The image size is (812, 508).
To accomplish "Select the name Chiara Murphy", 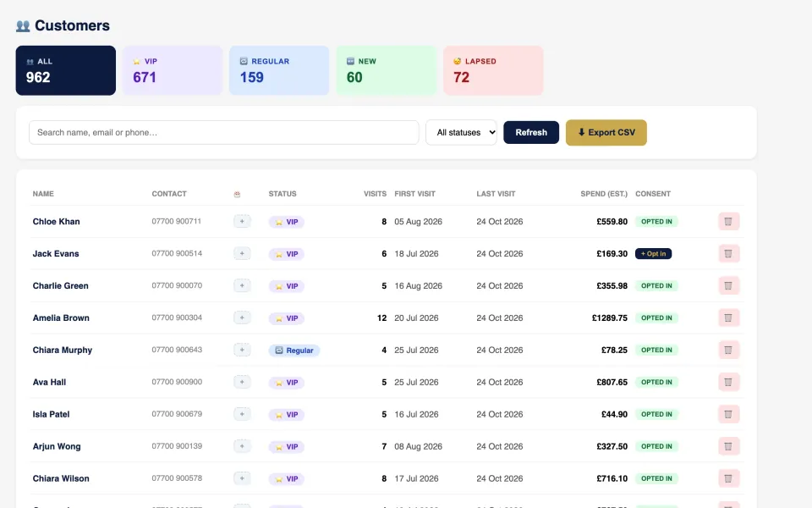I will 62,350.
